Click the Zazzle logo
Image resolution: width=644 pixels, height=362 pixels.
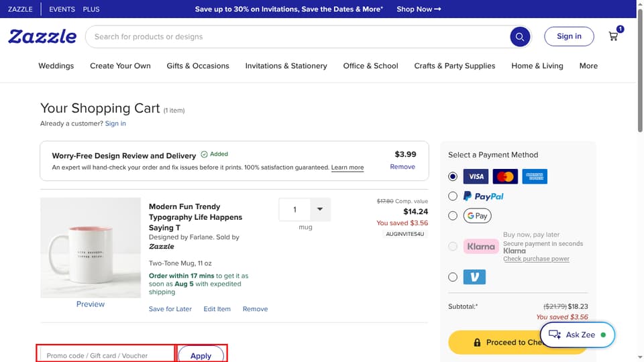coord(42,36)
